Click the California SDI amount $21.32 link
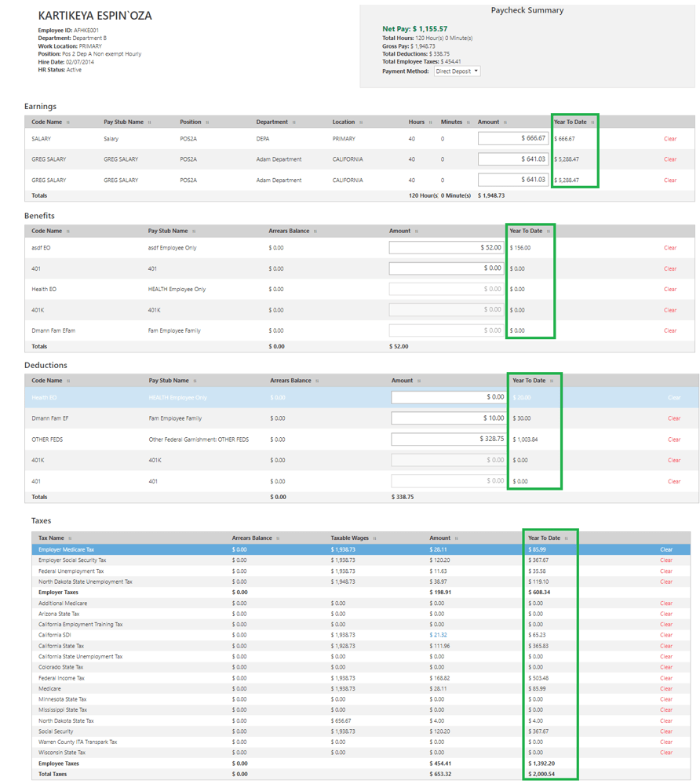700x784 pixels. (x=438, y=635)
